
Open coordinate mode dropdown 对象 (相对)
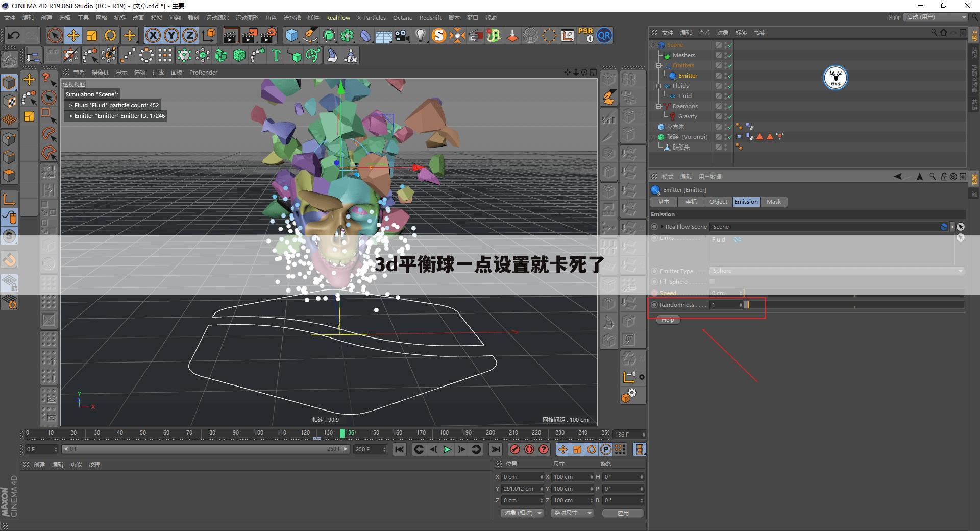tap(522, 513)
